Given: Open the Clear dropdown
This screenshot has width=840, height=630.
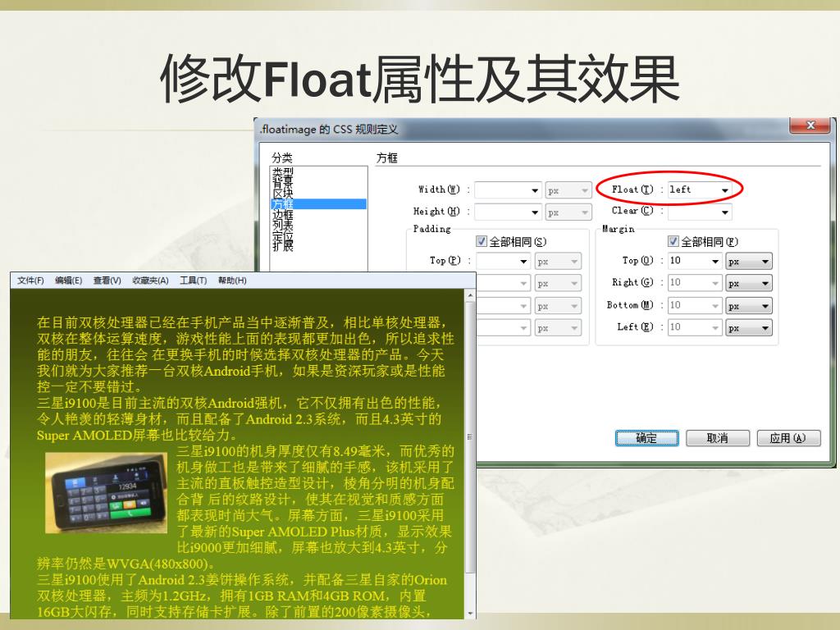Looking at the screenshot, I should (x=724, y=212).
